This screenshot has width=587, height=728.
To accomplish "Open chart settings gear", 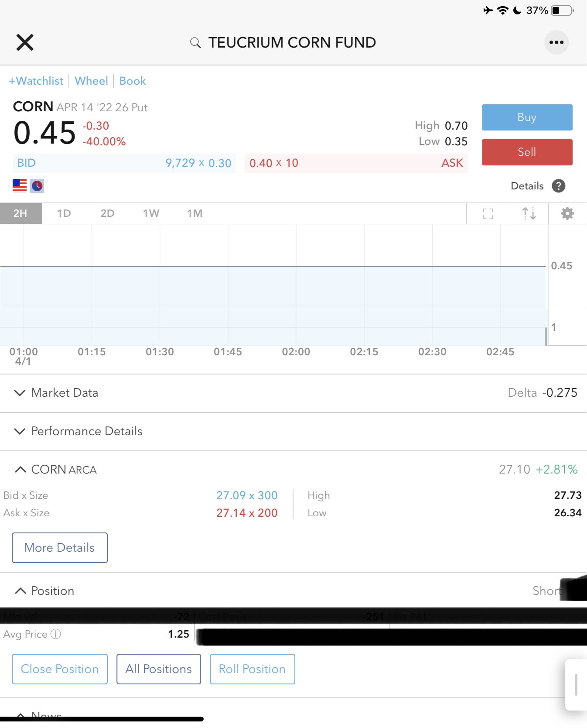I will [x=567, y=213].
